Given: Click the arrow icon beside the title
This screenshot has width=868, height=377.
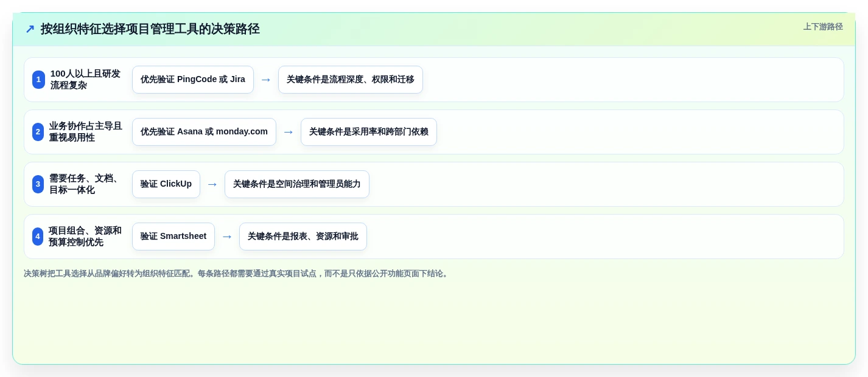Looking at the screenshot, I should [x=30, y=29].
